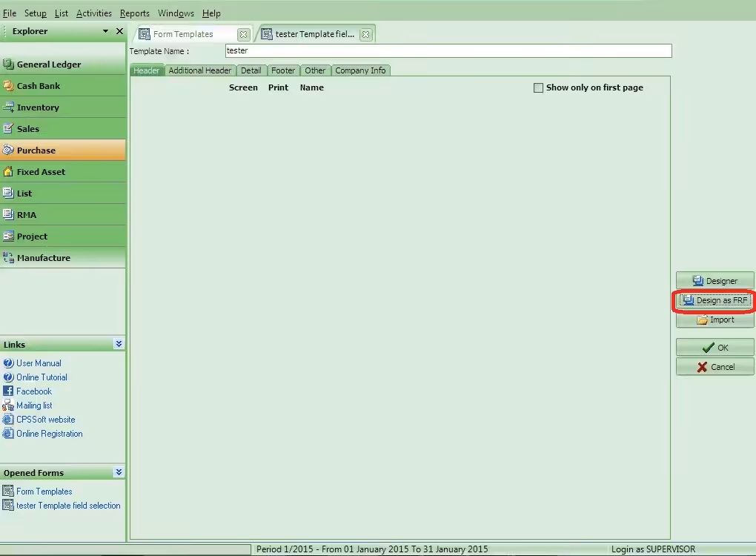
Task: Click the Screen column header
Action: [x=243, y=87]
